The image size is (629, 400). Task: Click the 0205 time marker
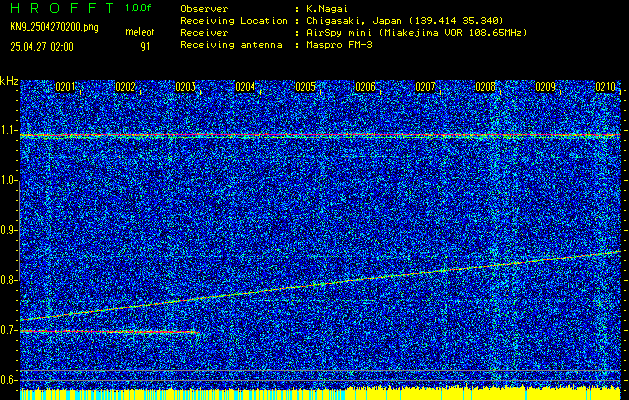305,87
